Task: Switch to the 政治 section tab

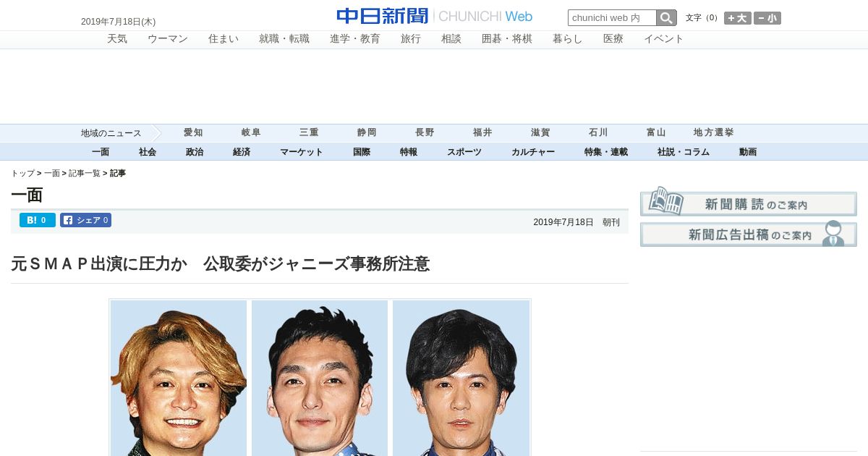Action: click(x=195, y=152)
